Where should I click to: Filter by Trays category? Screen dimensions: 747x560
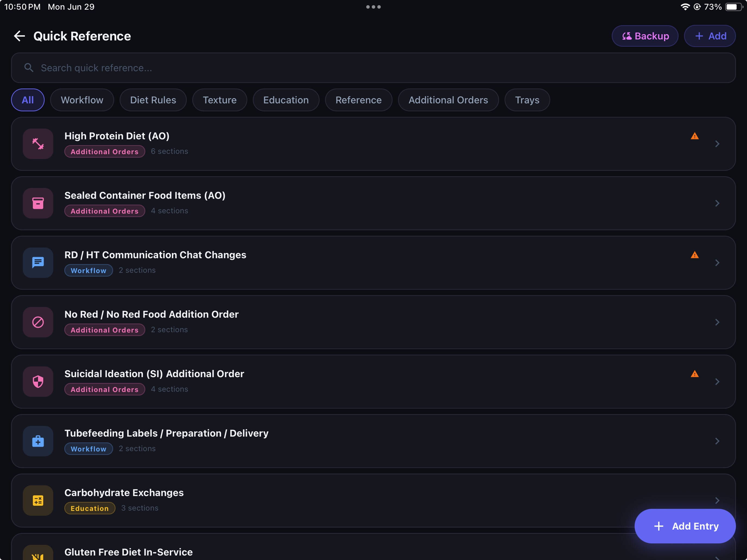click(x=527, y=100)
